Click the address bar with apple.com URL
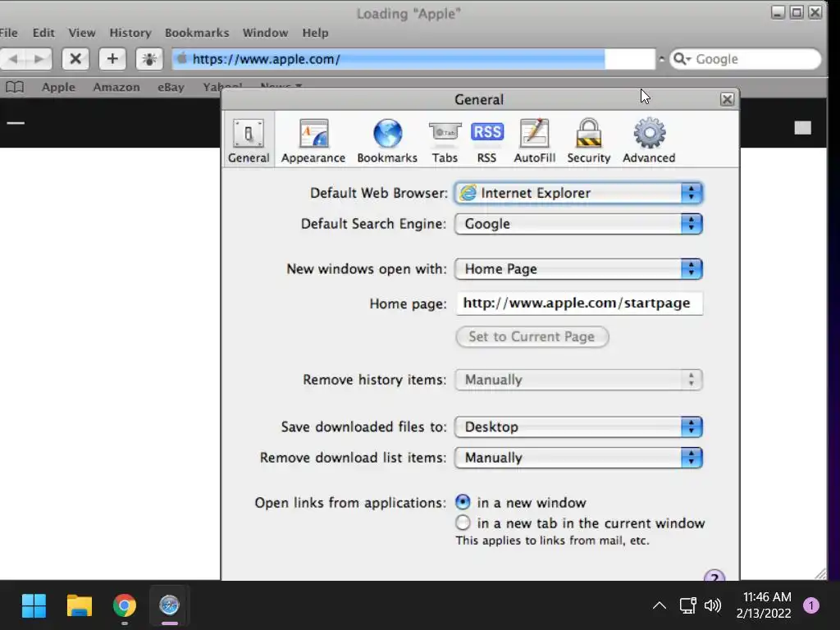The height and width of the screenshot is (630, 840). (x=413, y=59)
